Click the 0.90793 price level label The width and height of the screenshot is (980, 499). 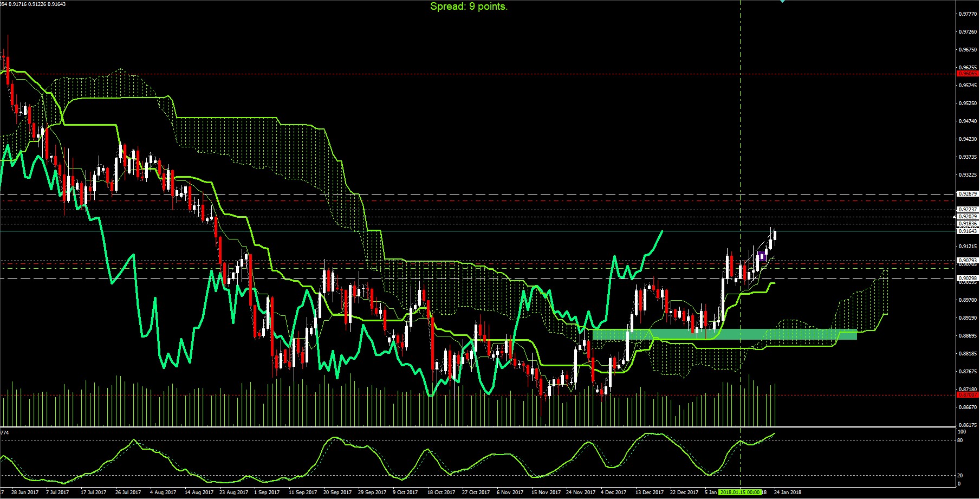pyautogui.click(x=968, y=261)
